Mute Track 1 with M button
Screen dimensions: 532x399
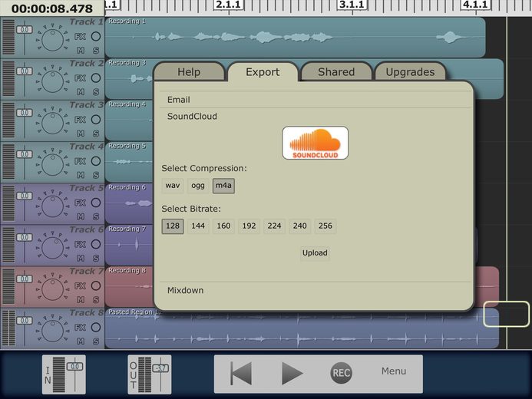coord(81,50)
